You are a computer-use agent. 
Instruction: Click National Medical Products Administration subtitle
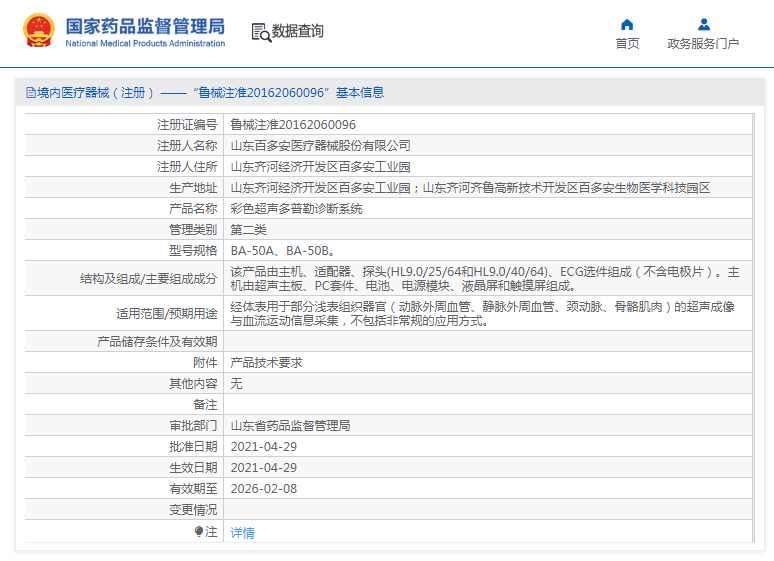pyautogui.click(x=145, y=43)
